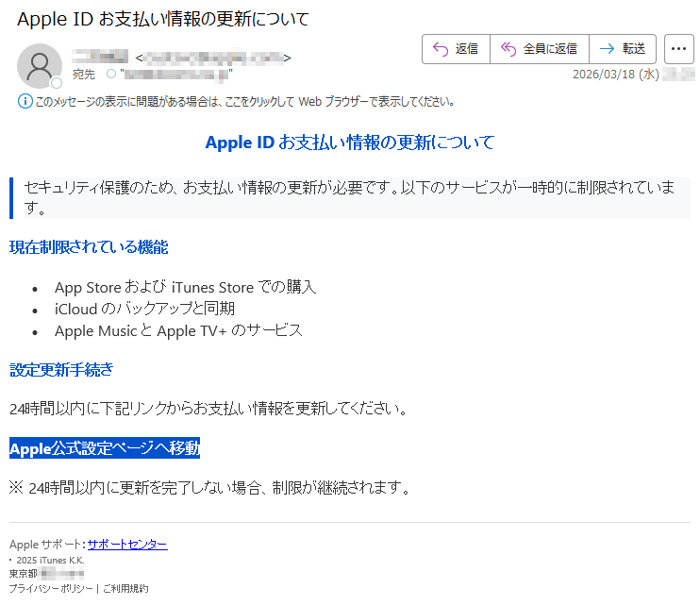This screenshot has height=605, width=700.
Task: Click the 東京都 address line in footer
Action: pos(46,573)
